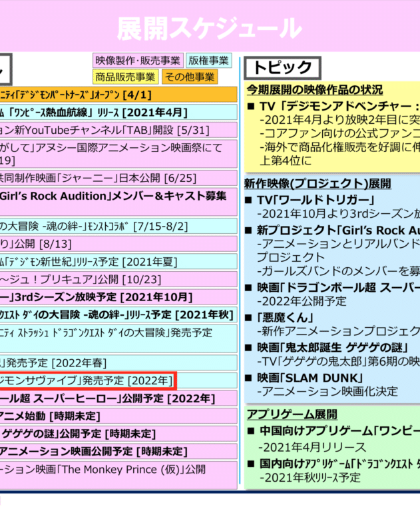The height and width of the screenshot is (511, 420).
Task: Click the 商品販売事業 legend label
Action: [125, 77]
